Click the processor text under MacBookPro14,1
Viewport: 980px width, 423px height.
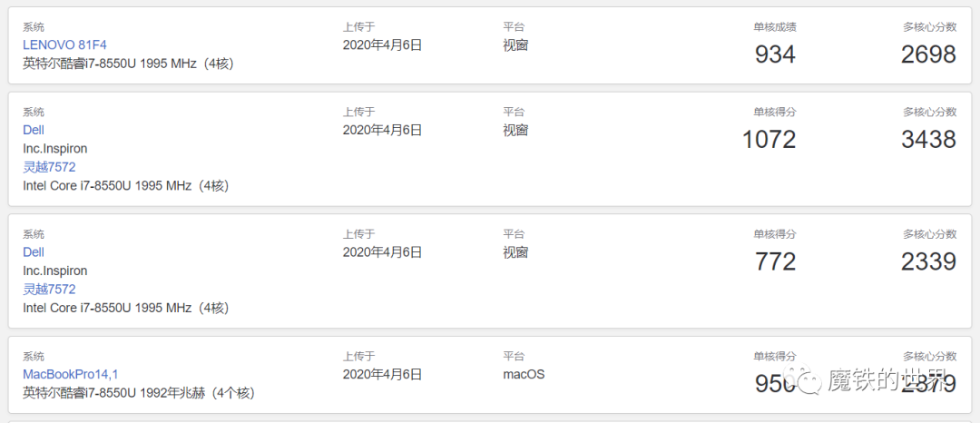point(138,393)
